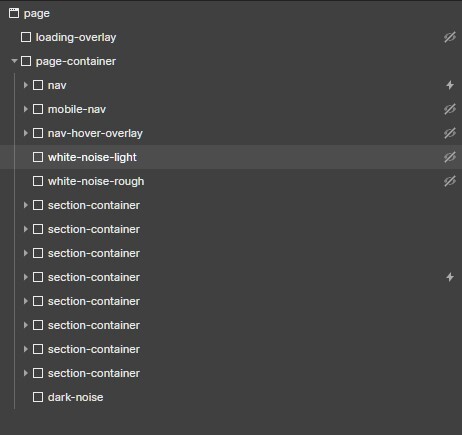The height and width of the screenshot is (435, 462).
Task: Click the page window icon
Action: click(x=14, y=13)
